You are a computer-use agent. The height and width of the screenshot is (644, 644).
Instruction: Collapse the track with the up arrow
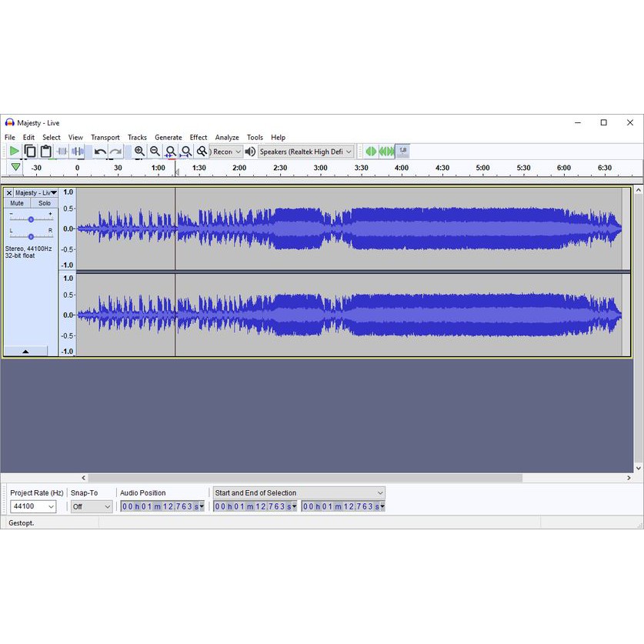click(x=25, y=351)
